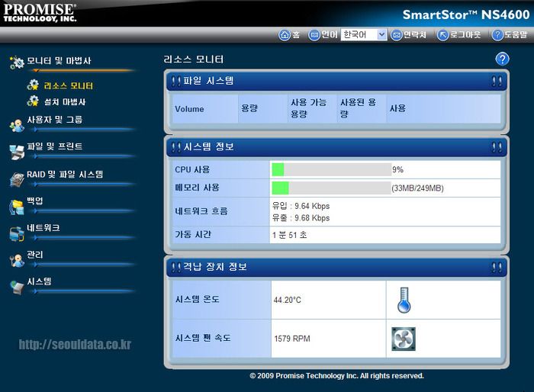Viewport: 534px width, 392px height.
Task: Click the (33MB/249MB) memory value
Action: pos(417,188)
